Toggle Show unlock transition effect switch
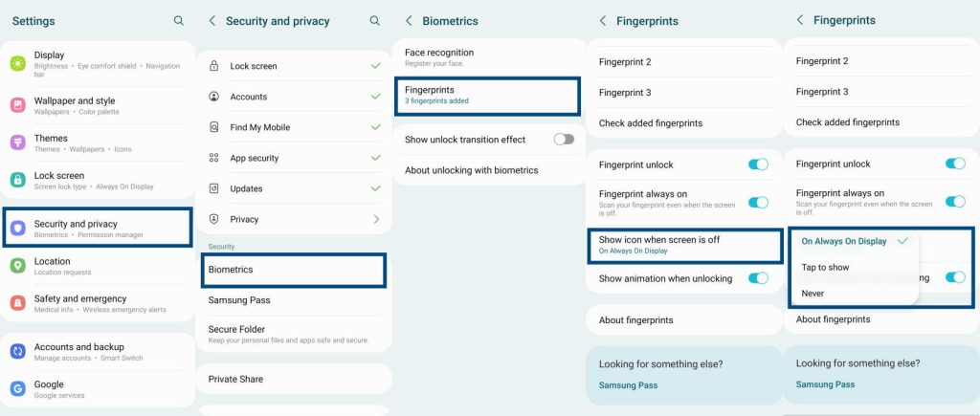 click(564, 140)
